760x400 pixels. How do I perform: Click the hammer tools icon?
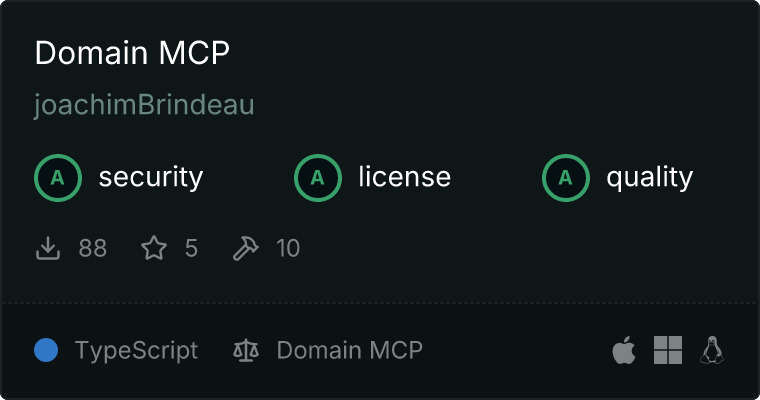246,248
